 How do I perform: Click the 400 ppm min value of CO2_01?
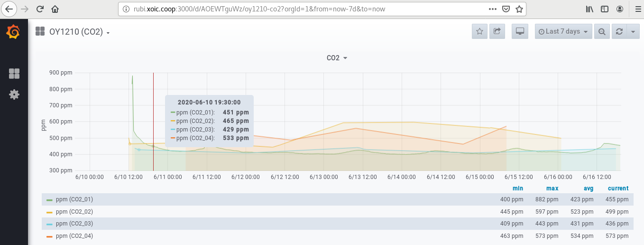tap(512, 199)
